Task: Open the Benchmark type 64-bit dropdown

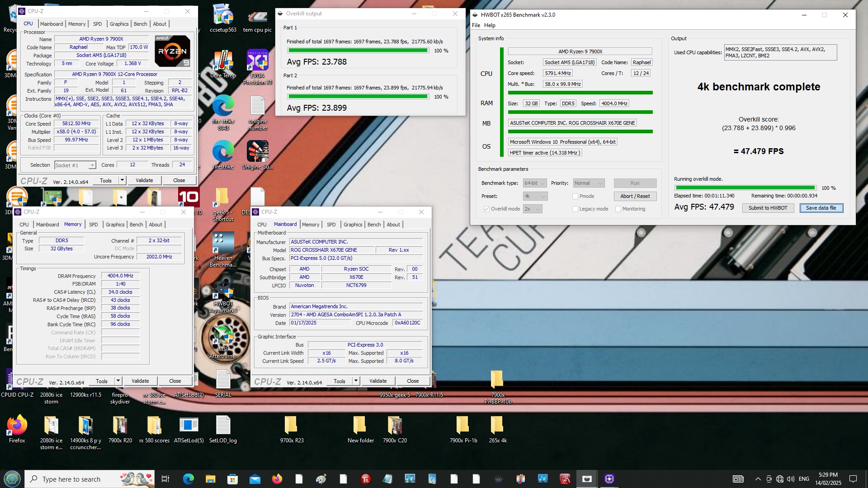Action: [535, 183]
